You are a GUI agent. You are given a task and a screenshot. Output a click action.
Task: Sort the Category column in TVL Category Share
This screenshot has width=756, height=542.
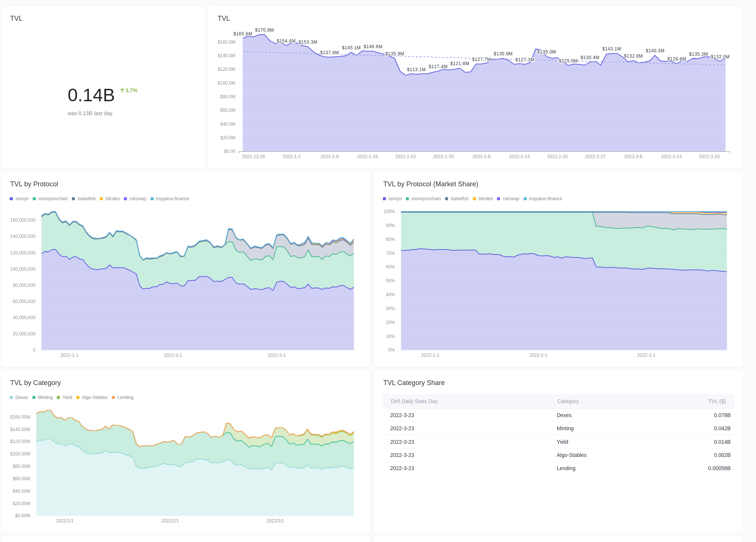(x=568, y=401)
